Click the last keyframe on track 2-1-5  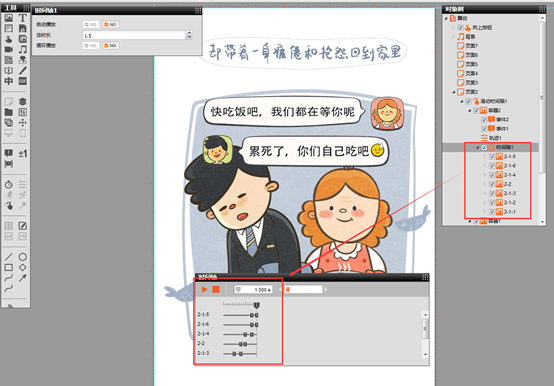point(257,315)
